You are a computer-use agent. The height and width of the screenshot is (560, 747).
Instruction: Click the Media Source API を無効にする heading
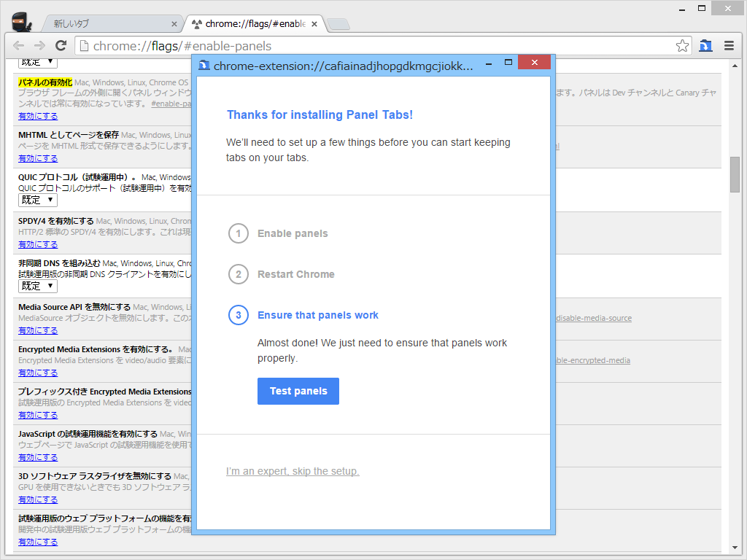pos(74,307)
